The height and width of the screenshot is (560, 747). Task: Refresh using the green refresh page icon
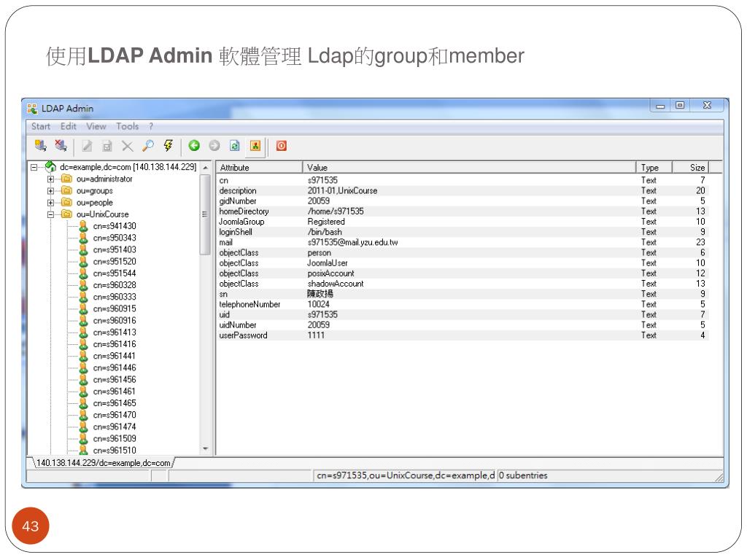(234, 146)
